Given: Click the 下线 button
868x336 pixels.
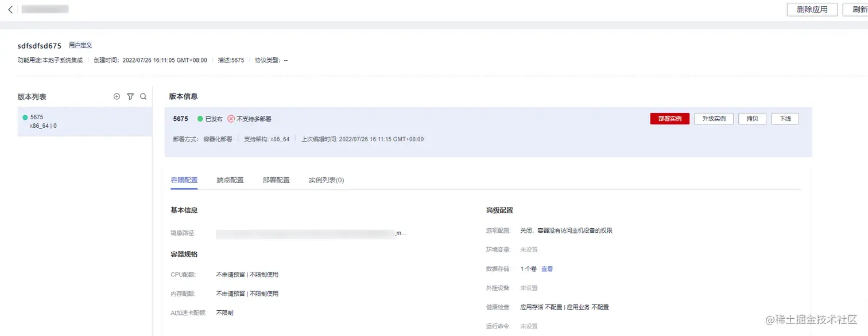Looking at the screenshot, I should tap(785, 119).
